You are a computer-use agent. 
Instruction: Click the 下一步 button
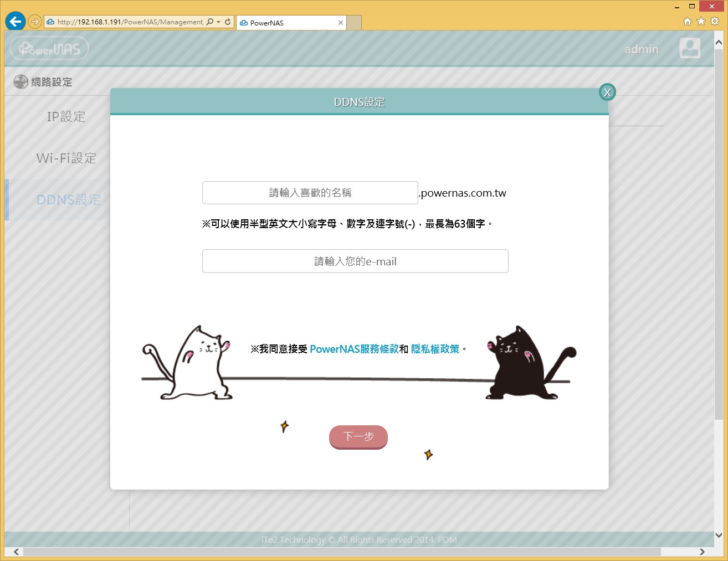tap(358, 437)
